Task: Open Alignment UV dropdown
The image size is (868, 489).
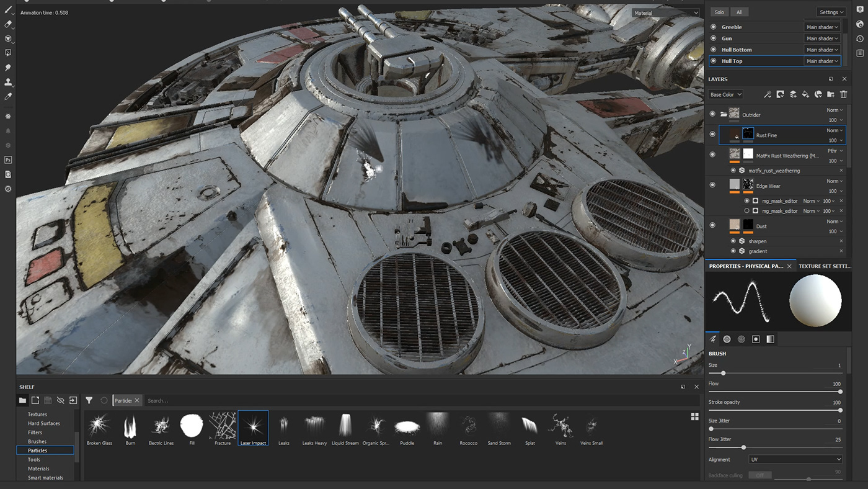Action: coord(795,460)
